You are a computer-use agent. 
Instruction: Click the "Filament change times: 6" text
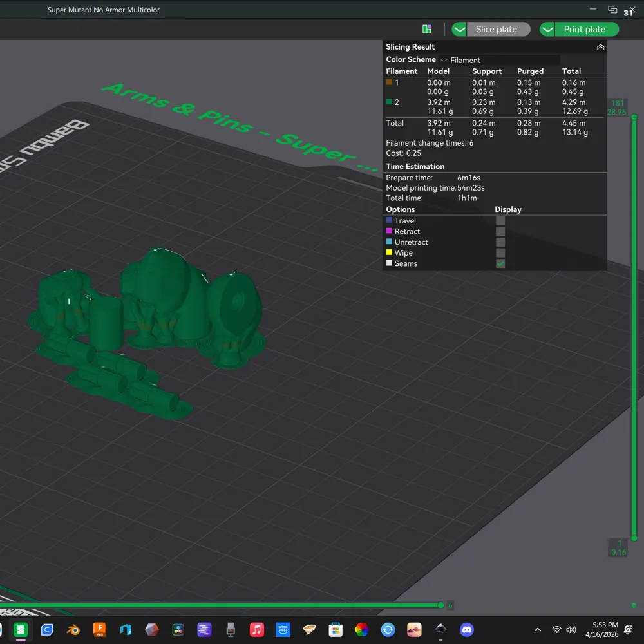[429, 143]
